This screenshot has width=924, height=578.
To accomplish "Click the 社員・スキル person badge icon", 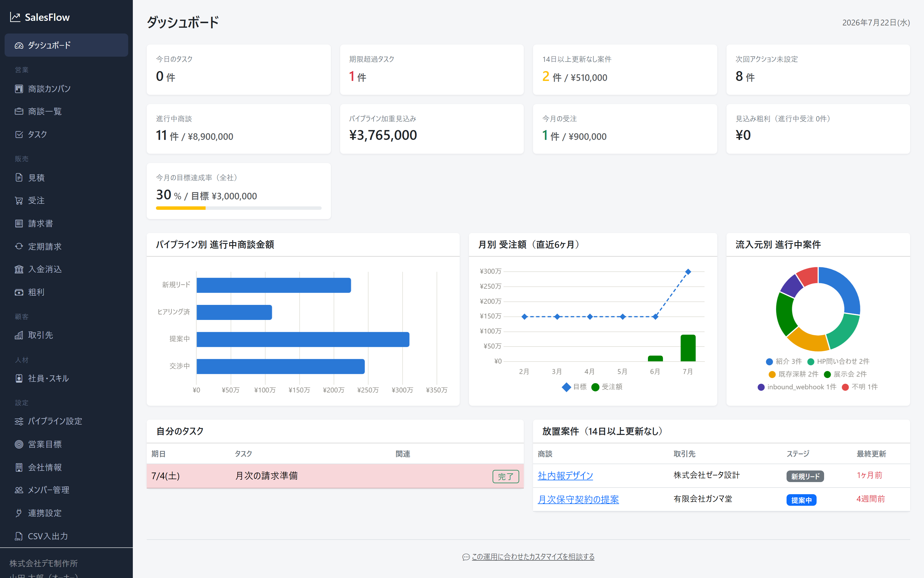I will (19, 378).
